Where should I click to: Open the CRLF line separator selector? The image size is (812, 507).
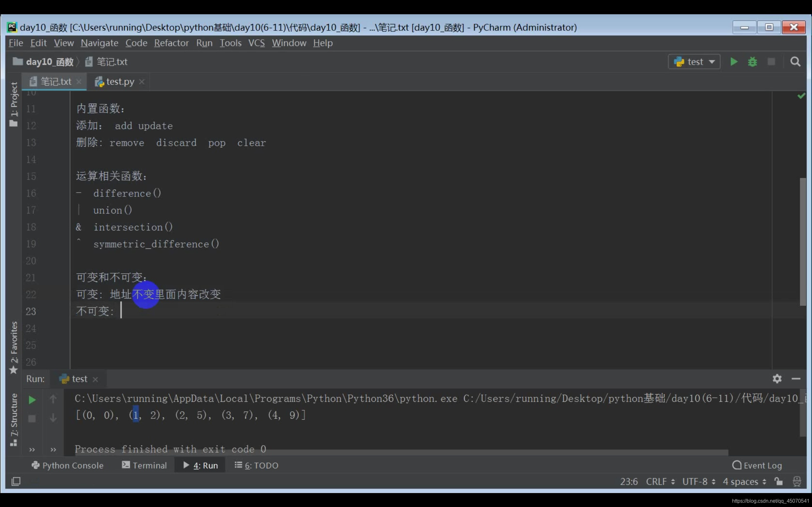click(660, 482)
